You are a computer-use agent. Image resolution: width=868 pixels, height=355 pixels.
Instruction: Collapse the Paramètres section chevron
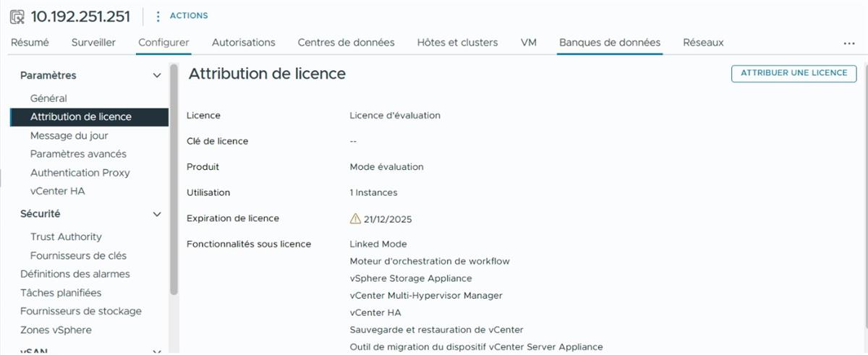[157, 75]
